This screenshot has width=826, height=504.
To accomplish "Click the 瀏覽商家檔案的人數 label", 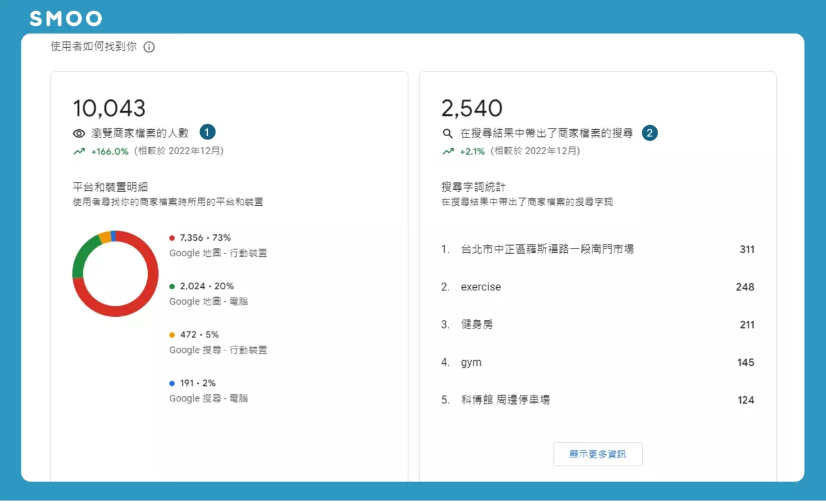I will 140,133.
